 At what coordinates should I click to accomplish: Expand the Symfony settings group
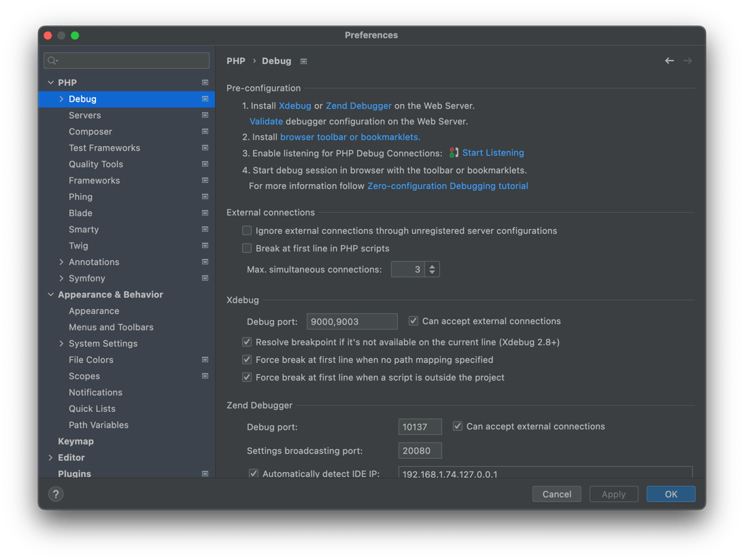(x=61, y=278)
